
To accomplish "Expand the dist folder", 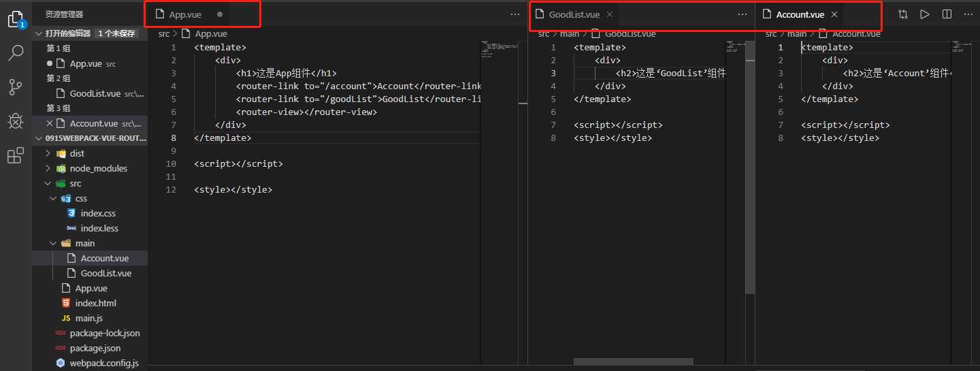I will [x=89, y=153].
